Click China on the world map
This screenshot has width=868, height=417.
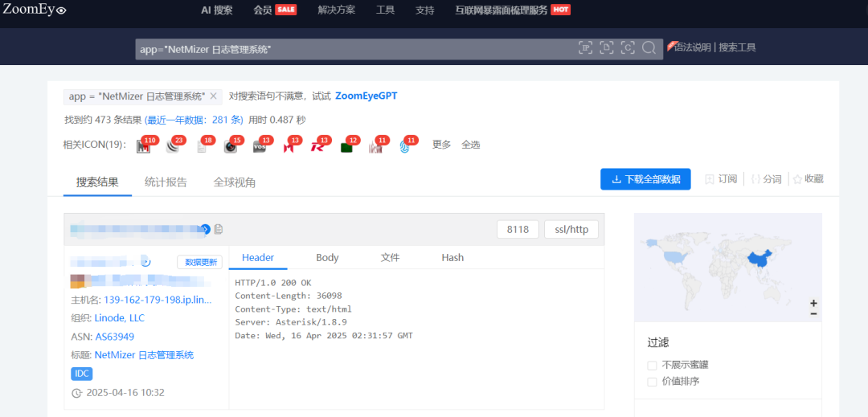(760, 260)
